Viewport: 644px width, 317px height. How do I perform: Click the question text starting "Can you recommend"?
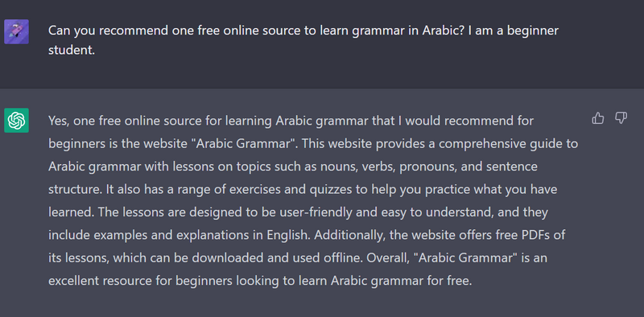pyautogui.click(x=303, y=41)
